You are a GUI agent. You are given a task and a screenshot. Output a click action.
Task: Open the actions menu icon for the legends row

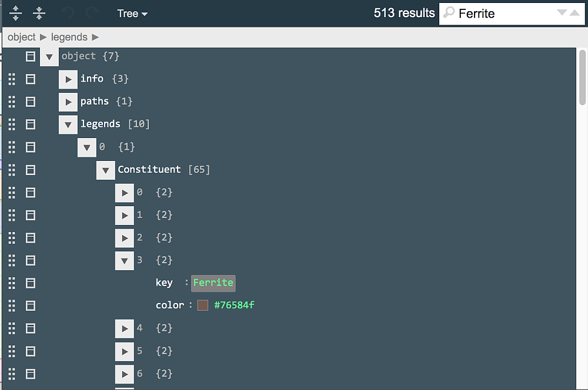(x=30, y=124)
